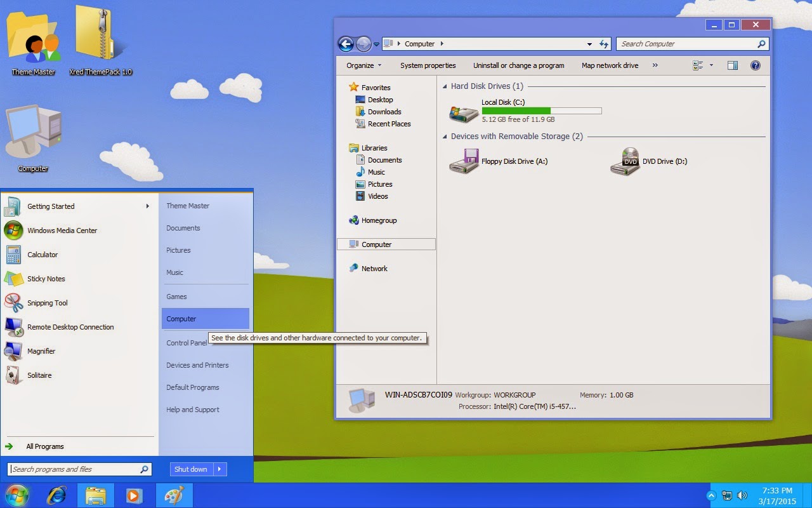812x508 pixels.
Task: Collapse Devices with Removable Storage group
Action: point(445,137)
